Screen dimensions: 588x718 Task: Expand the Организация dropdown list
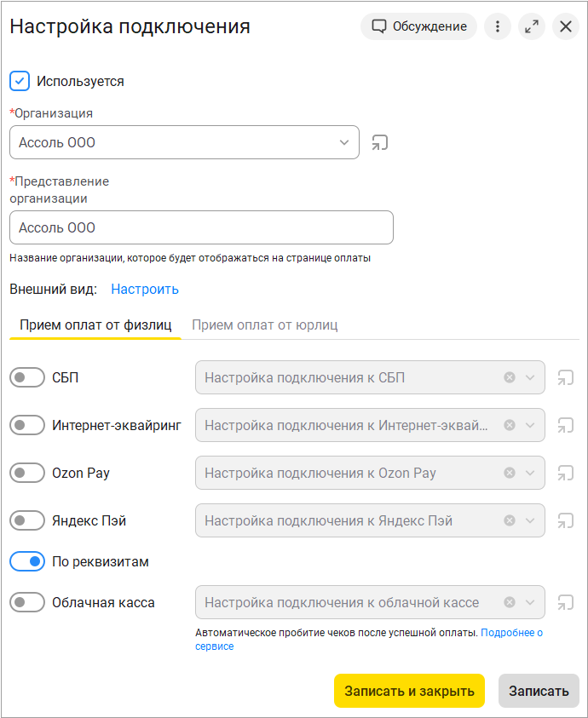[344, 142]
